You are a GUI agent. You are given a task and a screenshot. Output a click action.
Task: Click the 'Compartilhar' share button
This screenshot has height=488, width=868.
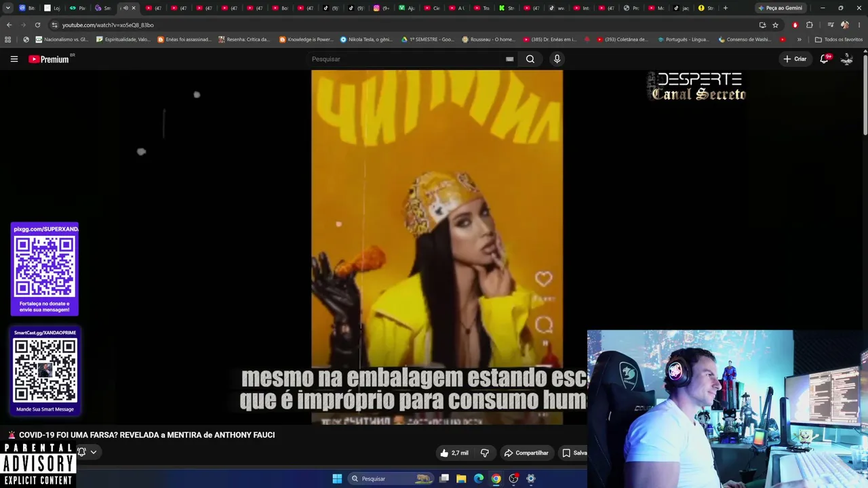click(526, 453)
